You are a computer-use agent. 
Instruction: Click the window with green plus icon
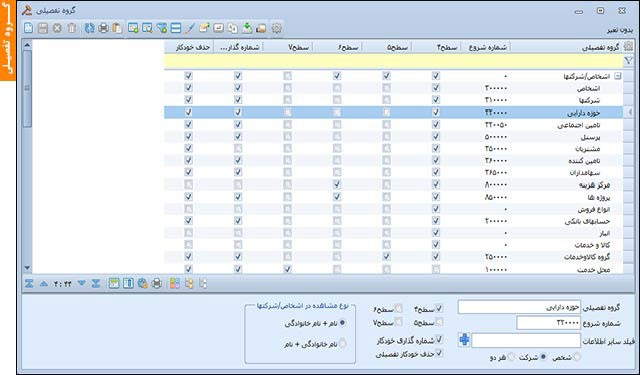pyautogui.click(x=133, y=28)
